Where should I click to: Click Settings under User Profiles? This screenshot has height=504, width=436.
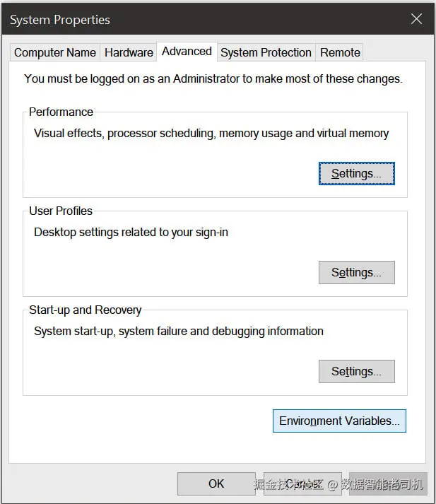pos(356,272)
